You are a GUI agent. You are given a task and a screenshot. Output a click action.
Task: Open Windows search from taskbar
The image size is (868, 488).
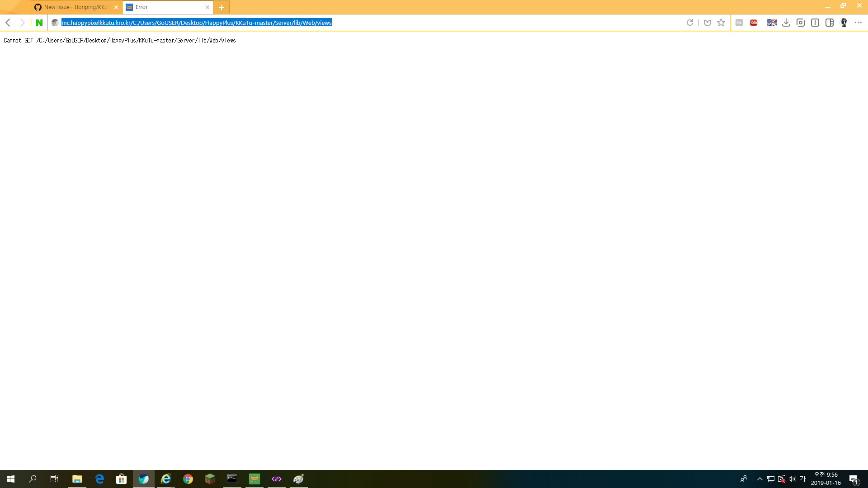[33, 479]
